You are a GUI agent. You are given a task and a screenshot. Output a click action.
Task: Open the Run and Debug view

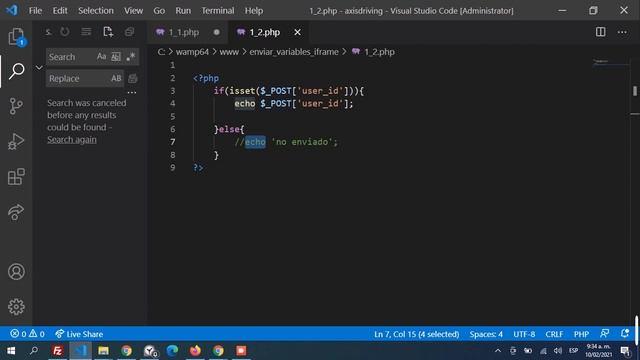coord(16,142)
